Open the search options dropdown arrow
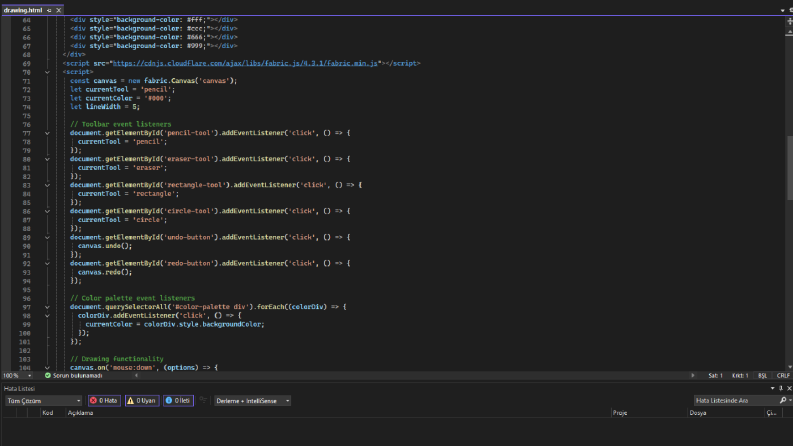Screen dimensions: 793x446 pyautogui.click(x=790, y=400)
